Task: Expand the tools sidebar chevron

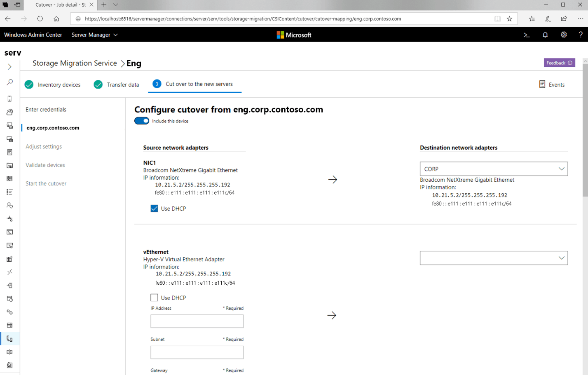Action: tap(9, 67)
